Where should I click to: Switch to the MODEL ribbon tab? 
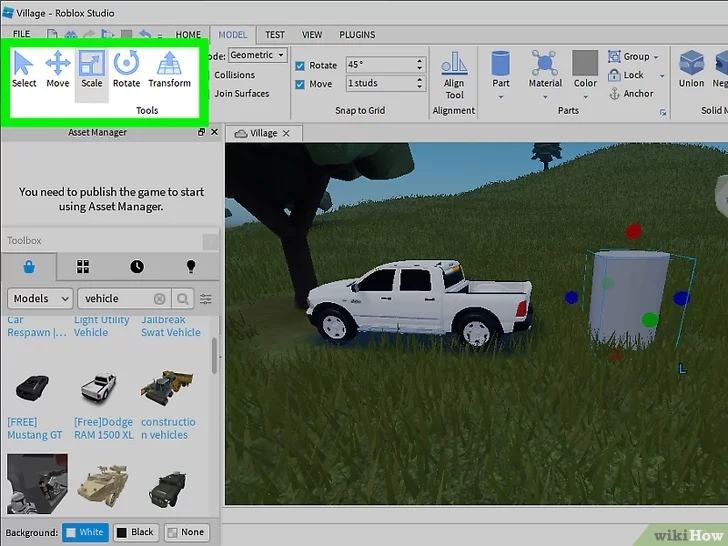click(233, 35)
